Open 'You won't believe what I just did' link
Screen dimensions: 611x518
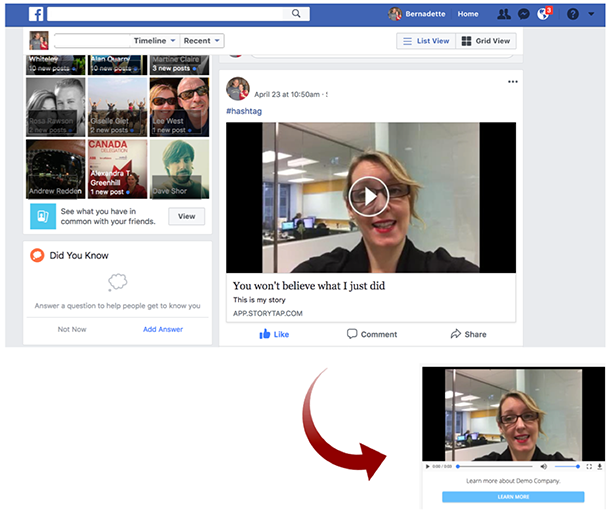pyautogui.click(x=309, y=286)
